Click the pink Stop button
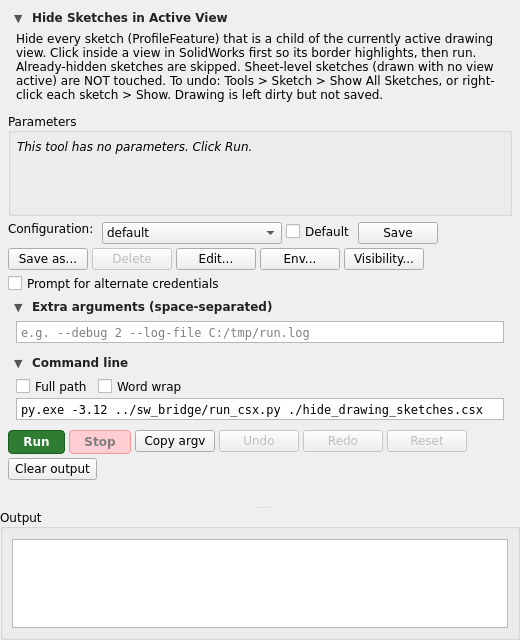 pyautogui.click(x=100, y=442)
